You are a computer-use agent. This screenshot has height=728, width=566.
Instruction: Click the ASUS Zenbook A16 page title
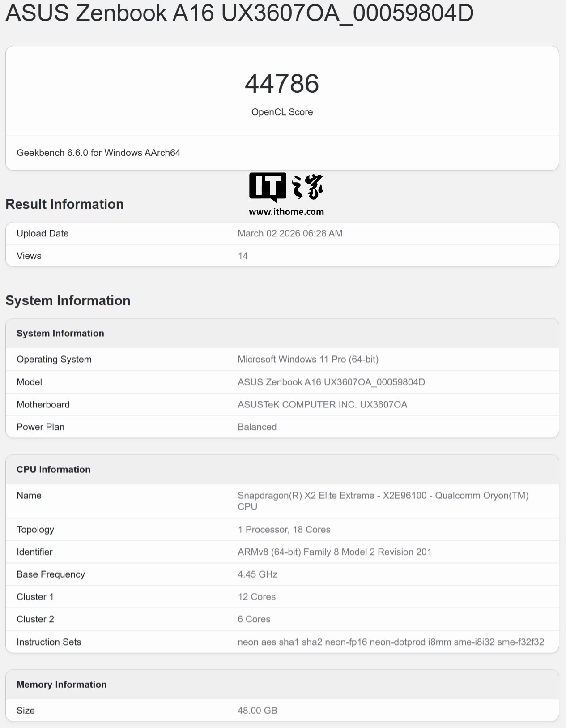pos(239,13)
